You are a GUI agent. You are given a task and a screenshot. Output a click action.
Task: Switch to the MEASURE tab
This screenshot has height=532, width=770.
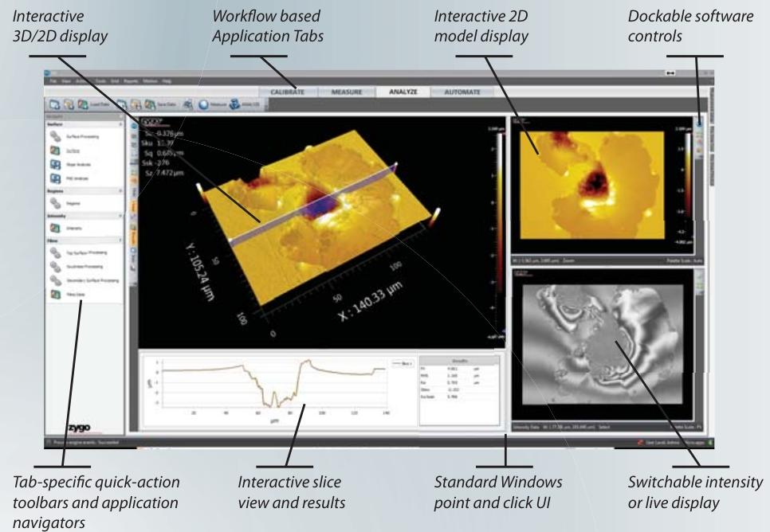[x=347, y=92]
